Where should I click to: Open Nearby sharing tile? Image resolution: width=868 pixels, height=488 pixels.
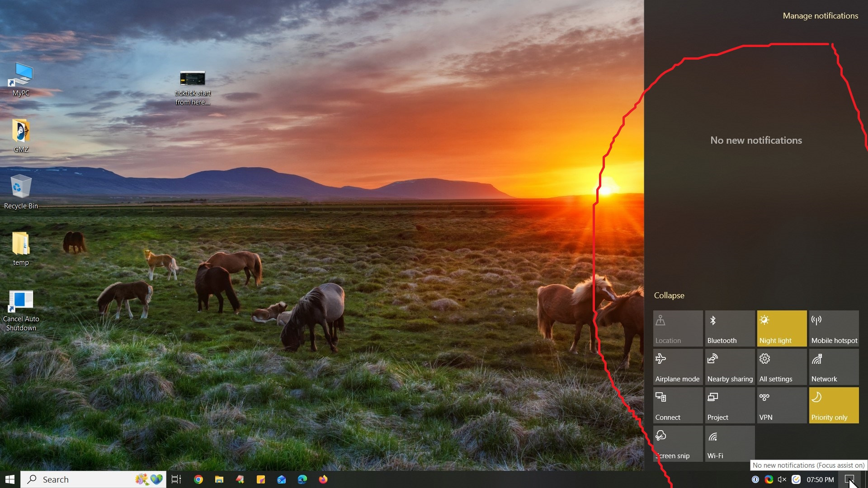point(730,367)
